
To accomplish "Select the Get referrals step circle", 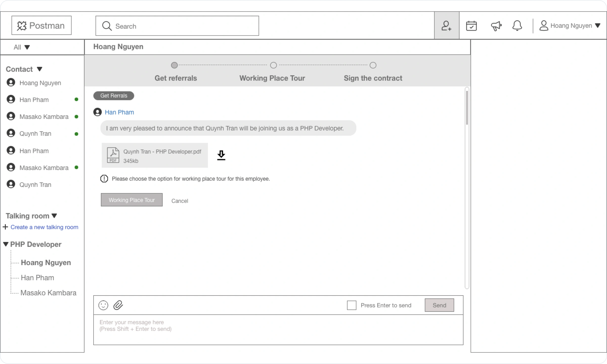I will click(174, 65).
